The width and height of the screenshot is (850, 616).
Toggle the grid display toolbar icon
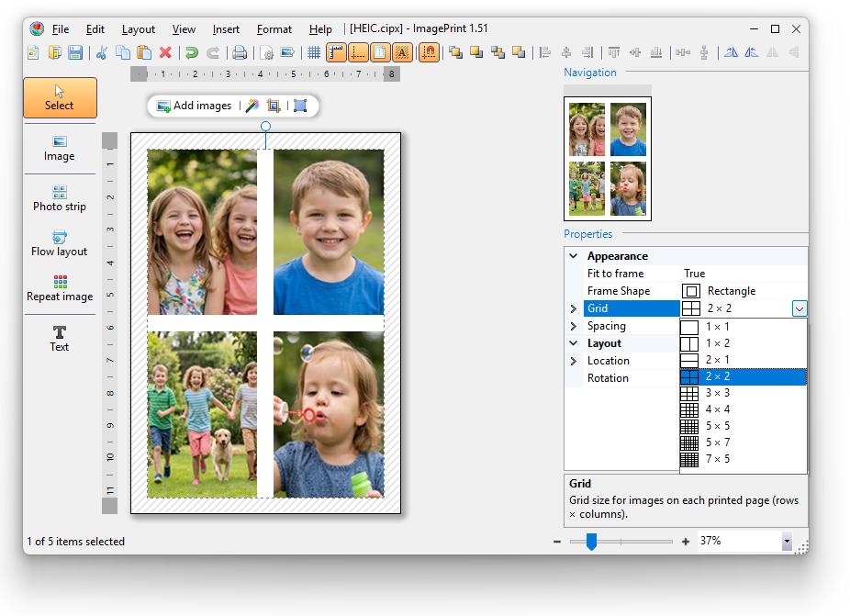[x=314, y=52]
